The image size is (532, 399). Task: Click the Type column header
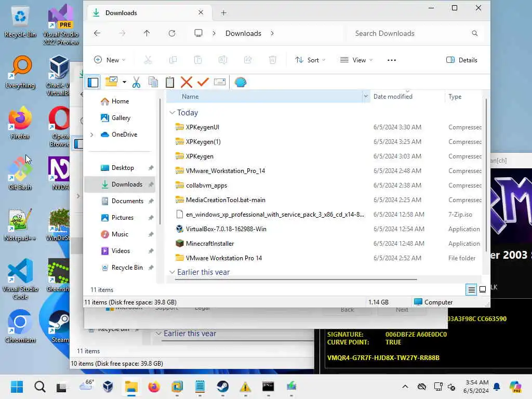tap(455, 97)
